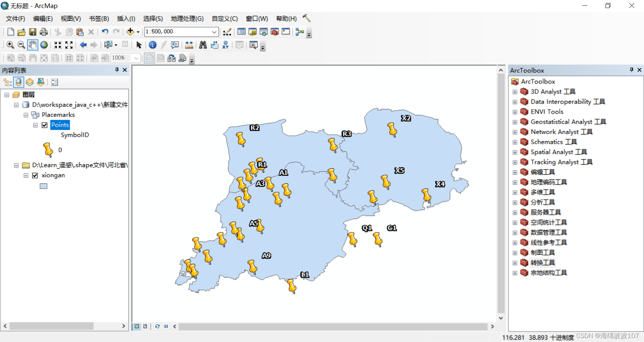Open the 地理处理(G) menu

187,19
